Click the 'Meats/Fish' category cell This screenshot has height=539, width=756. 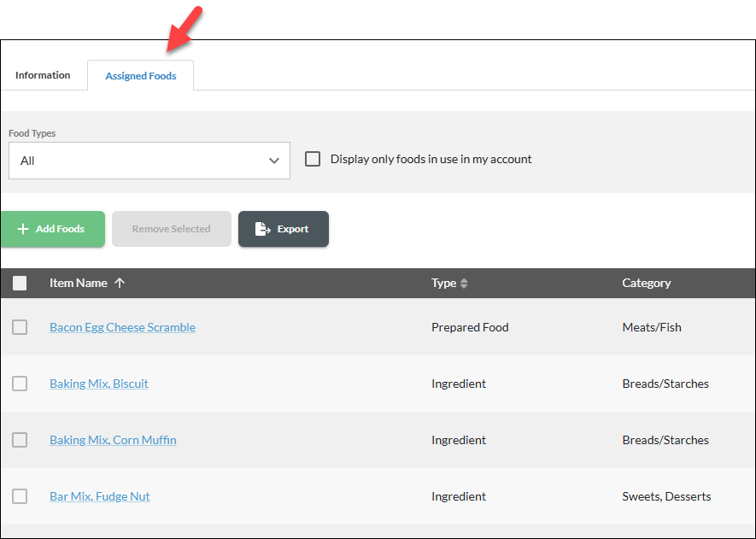[652, 327]
